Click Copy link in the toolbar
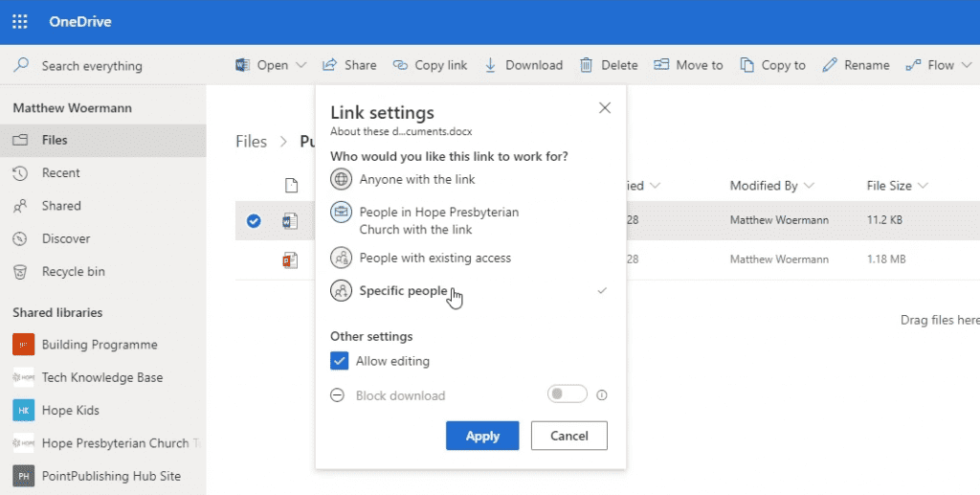 [x=430, y=65]
